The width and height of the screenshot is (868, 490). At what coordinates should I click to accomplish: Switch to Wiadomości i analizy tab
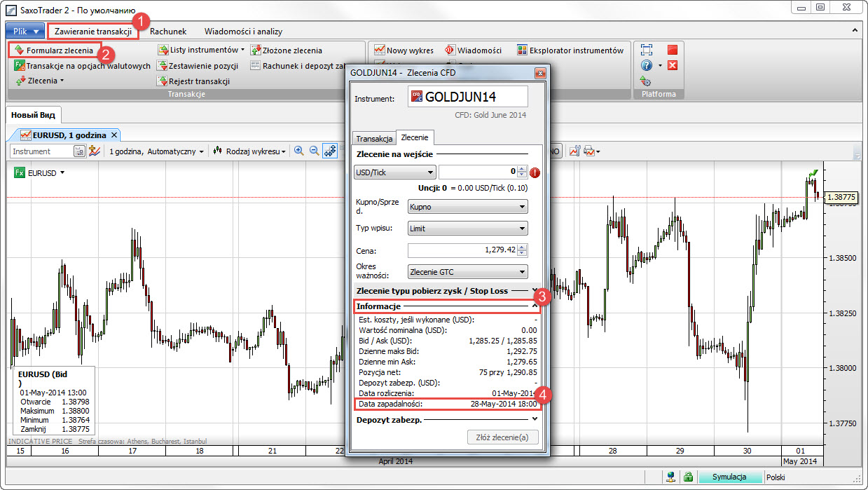243,31
